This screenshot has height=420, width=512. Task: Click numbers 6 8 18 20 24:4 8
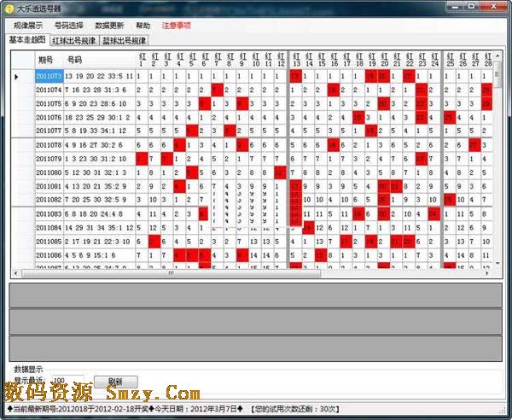(94, 214)
